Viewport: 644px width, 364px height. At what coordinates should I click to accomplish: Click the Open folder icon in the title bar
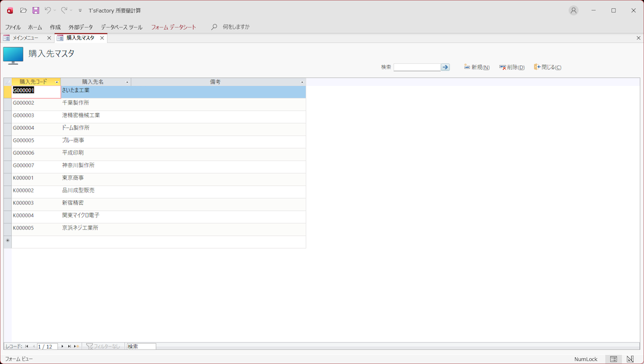click(x=23, y=10)
